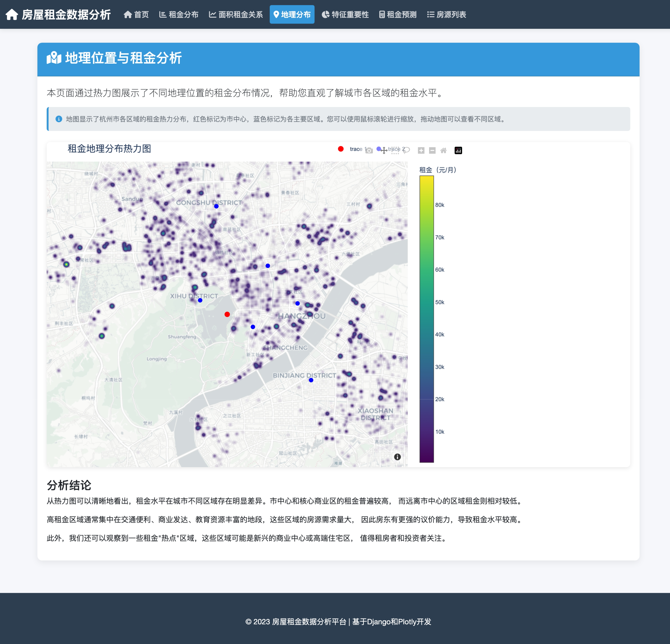The height and width of the screenshot is (644, 670).
Task: Click the camera download-plot icon
Action: pyautogui.click(x=369, y=150)
